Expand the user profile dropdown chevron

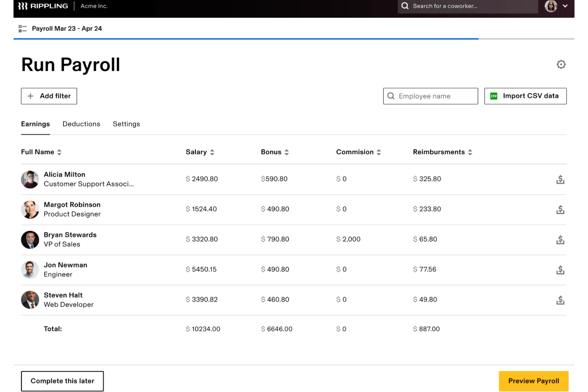[565, 6]
